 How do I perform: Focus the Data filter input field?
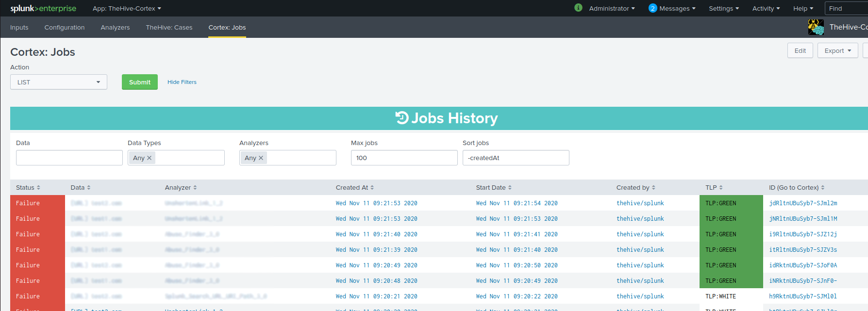pyautogui.click(x=69, y=158)
